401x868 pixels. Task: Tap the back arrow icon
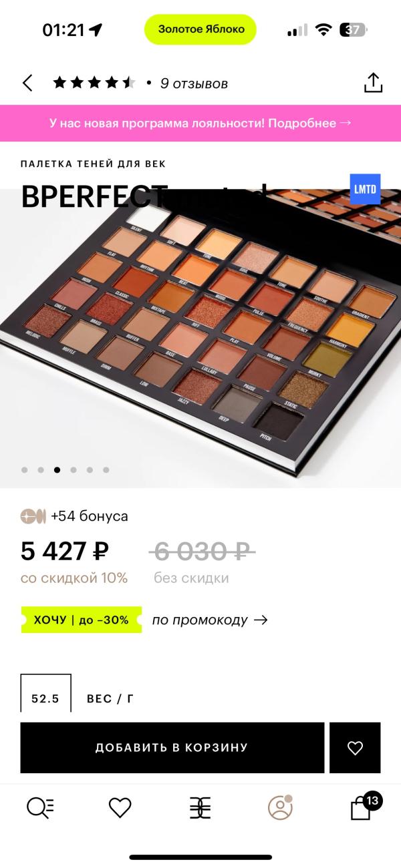27,83
